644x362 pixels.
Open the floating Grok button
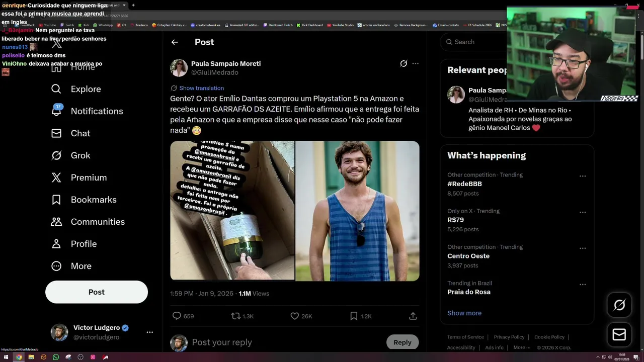coord(619,305)
